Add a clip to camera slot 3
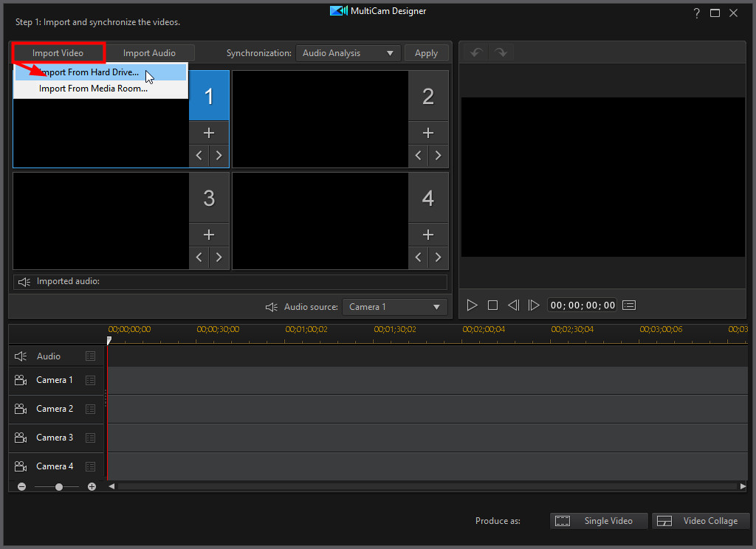 click(209, 235)
